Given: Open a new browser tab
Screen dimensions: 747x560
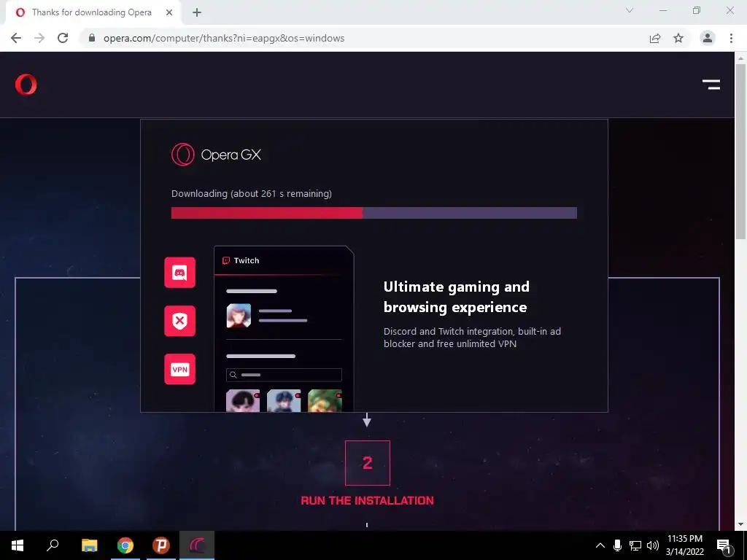Looking at the screenshot, I should [197, 12].
